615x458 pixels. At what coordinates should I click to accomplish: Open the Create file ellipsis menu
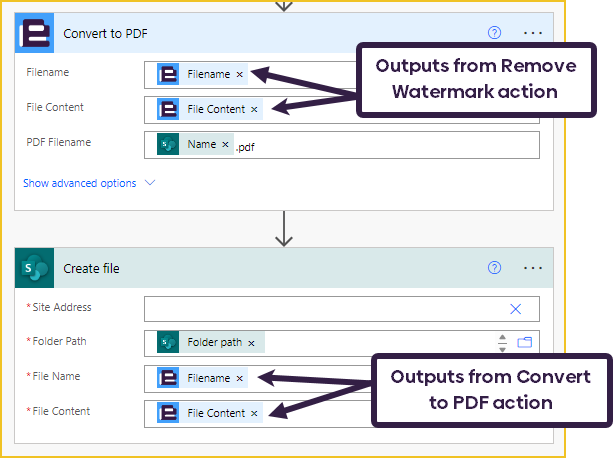533,268
